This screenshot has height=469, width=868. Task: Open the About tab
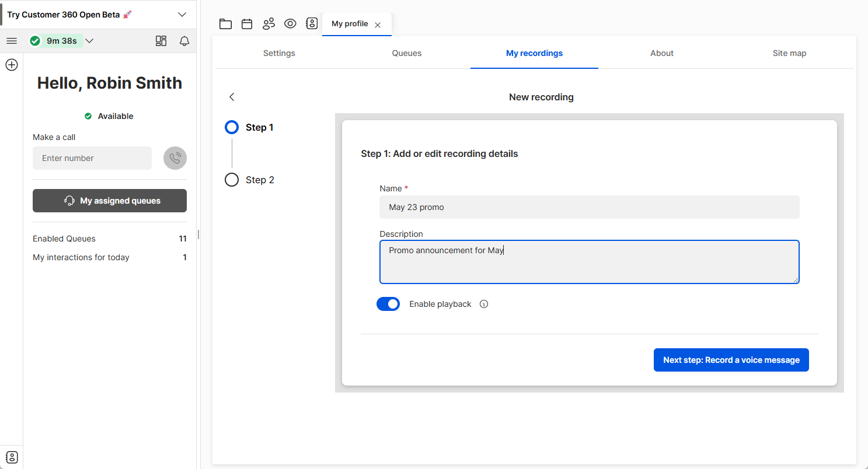pyautogui.click(x=662, y=53)
